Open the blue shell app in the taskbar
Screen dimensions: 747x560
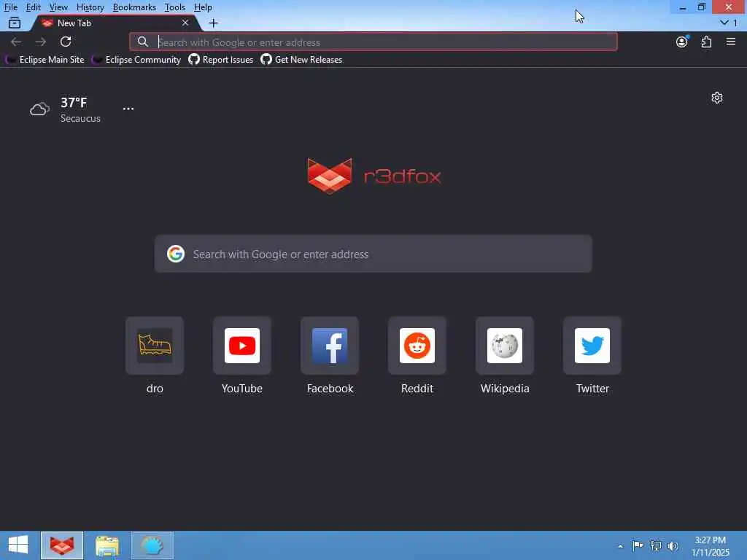[152, 545]
